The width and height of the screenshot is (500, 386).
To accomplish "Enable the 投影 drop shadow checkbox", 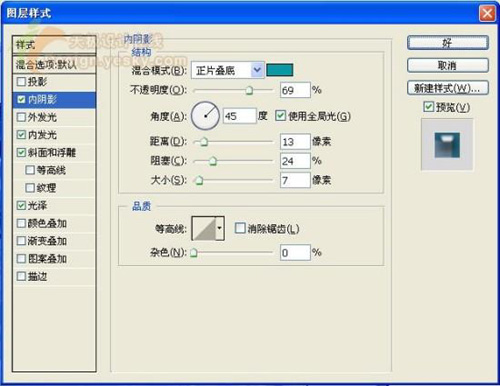I will click(x=21, y=82).
